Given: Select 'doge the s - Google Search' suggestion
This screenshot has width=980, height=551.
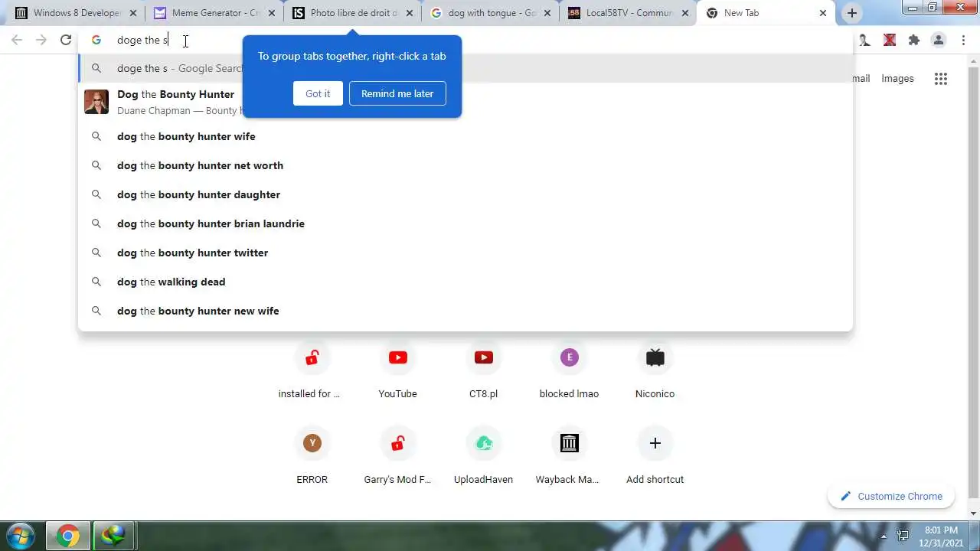Looking at the screenshot, I should [465, 68].
